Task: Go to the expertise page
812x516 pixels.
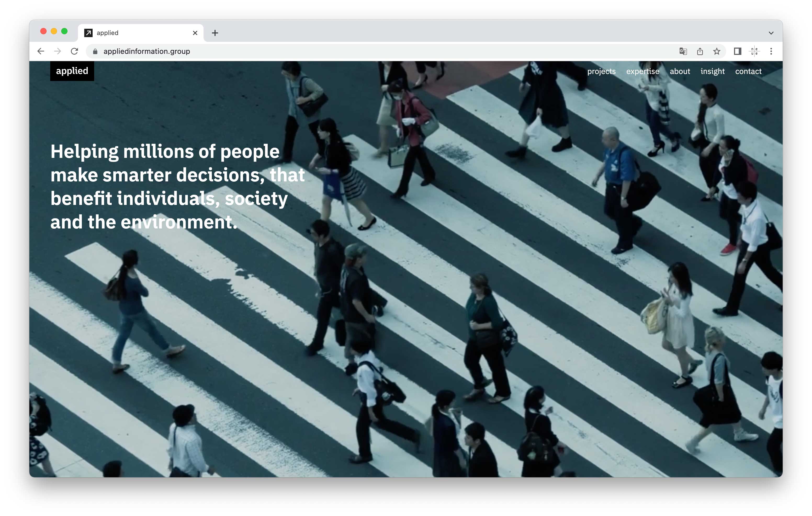Action: click(642, 71)
